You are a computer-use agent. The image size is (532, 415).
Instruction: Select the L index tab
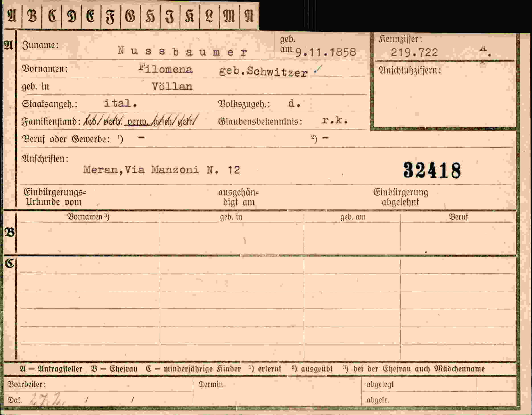pos(209,16)
